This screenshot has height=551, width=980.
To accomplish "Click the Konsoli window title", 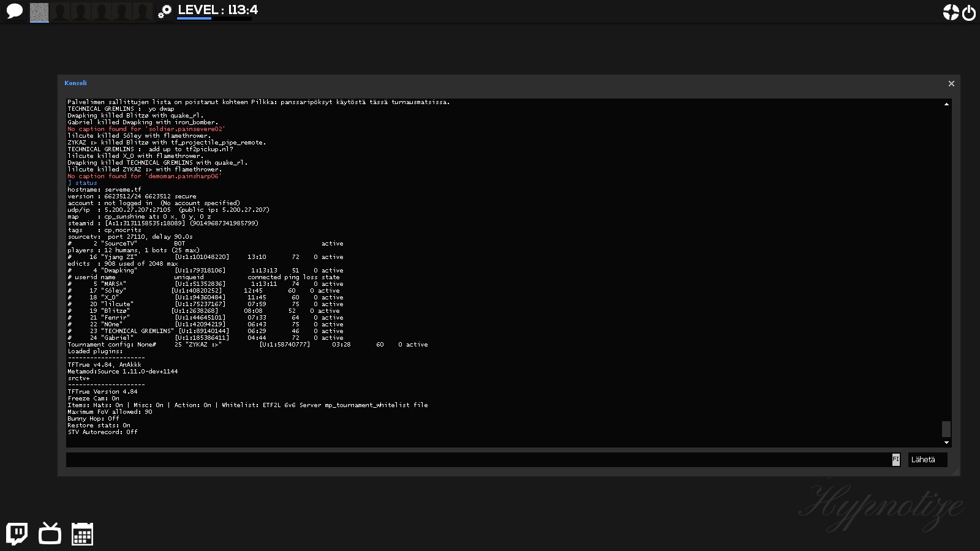I will tap(75, 83).
